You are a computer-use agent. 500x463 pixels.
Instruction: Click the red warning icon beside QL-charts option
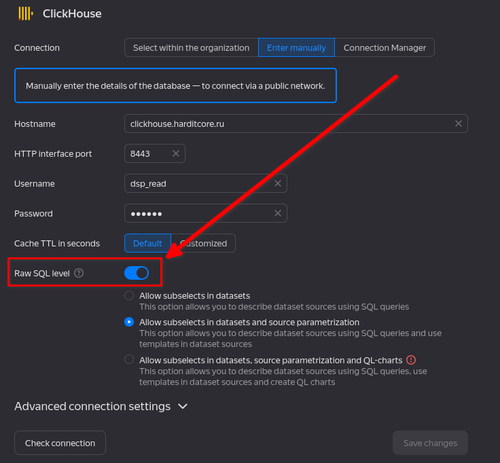coord(411,360)
